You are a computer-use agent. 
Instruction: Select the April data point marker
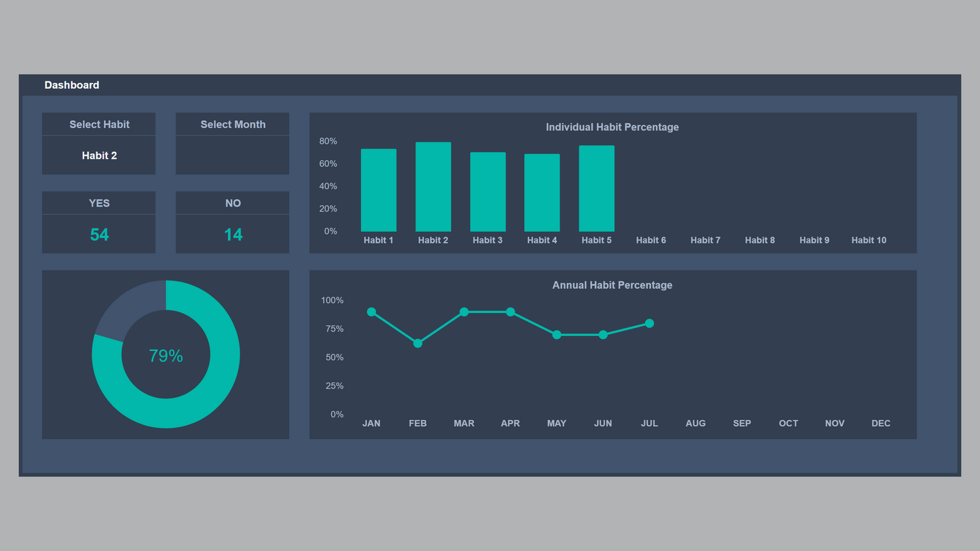tap(510, 312)
